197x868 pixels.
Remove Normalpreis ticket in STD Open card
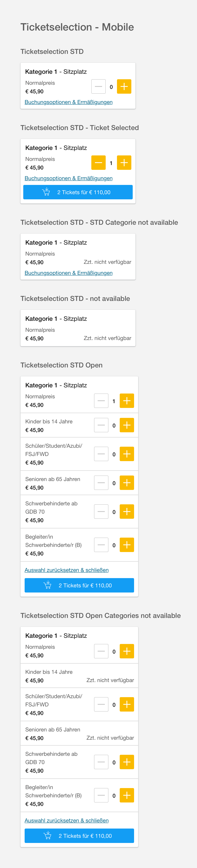point(101,401)
